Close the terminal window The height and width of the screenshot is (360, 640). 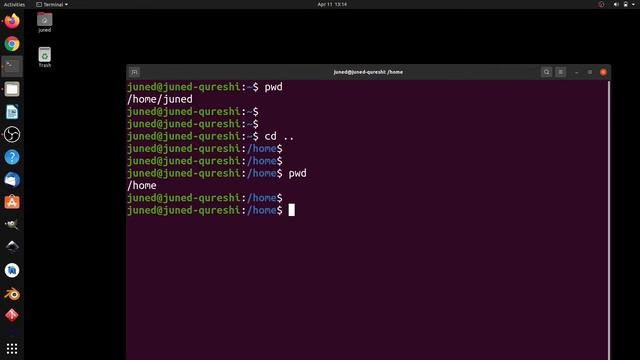click(x=603, y=72)
